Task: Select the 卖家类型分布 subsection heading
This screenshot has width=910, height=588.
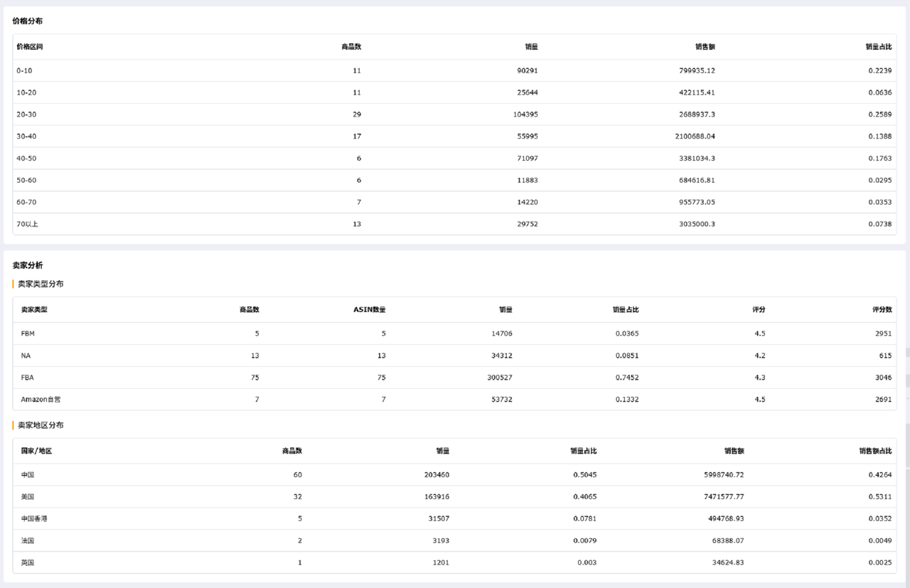Action: point(41,284)
